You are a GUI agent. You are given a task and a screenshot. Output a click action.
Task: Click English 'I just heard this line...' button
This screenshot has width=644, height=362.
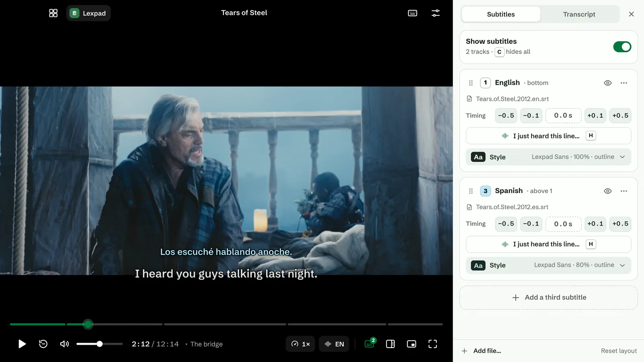point(548,136)
